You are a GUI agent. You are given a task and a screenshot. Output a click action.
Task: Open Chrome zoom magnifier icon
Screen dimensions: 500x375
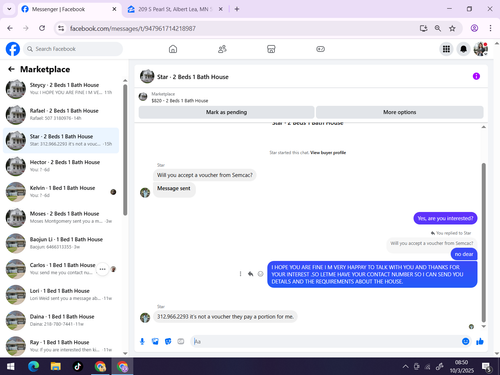tap(438, 28)
